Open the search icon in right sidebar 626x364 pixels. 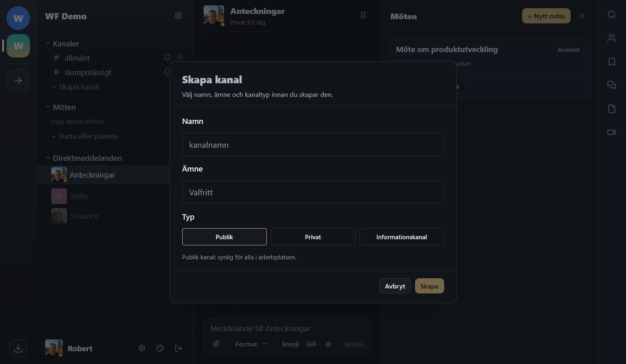pos(612,15)
